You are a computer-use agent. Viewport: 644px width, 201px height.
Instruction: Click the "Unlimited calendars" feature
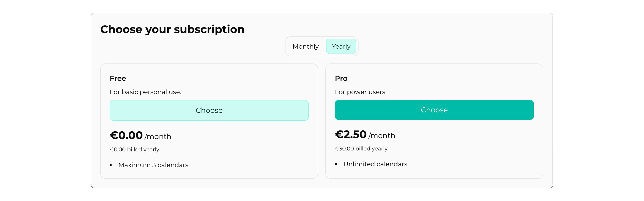tap(375, 164)
